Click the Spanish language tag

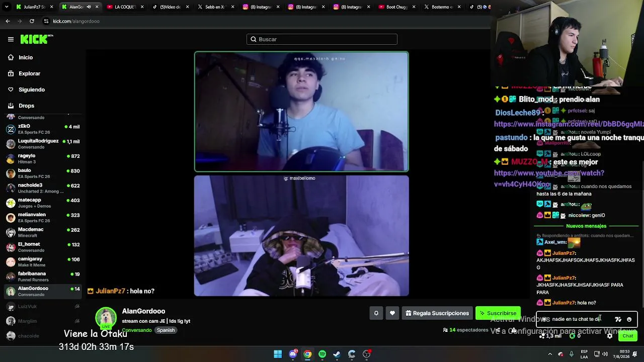(x=166, y=330)
